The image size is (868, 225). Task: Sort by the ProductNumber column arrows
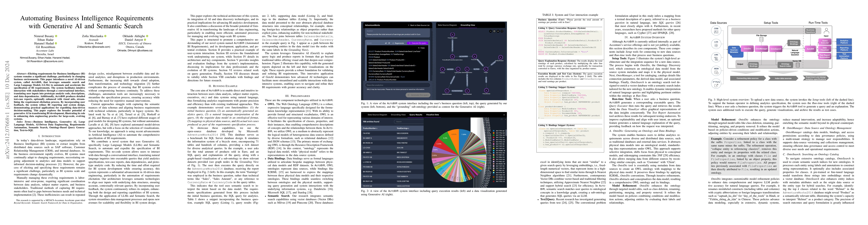pyautogui.click(x=377, y=128)
